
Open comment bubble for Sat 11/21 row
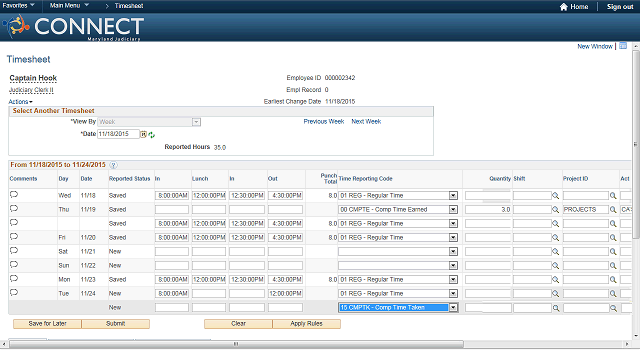click(x=14, y=251)
